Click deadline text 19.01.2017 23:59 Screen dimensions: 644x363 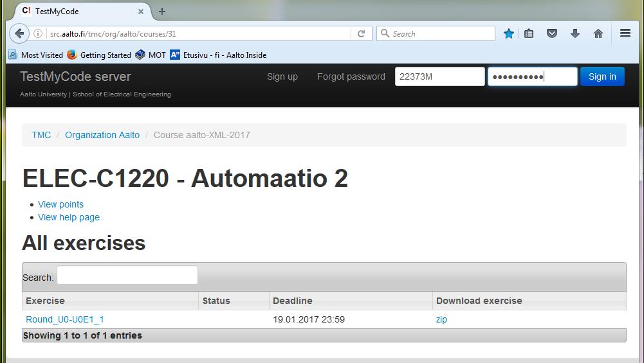pos(309,319)
